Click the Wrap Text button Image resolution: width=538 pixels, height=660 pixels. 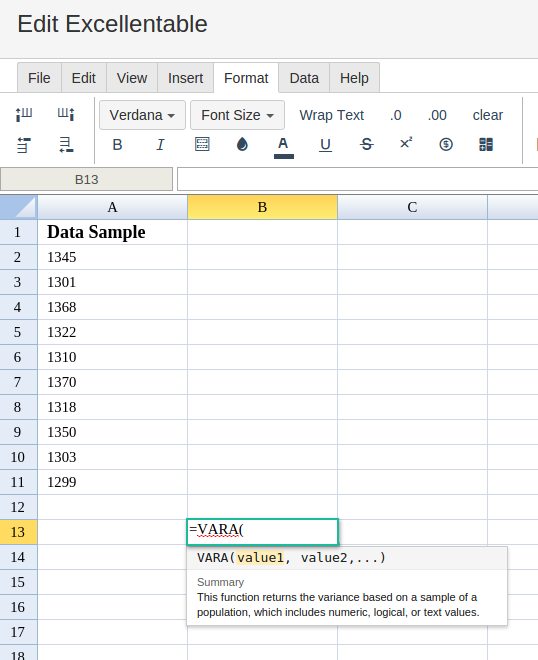[x=332, y=115]
